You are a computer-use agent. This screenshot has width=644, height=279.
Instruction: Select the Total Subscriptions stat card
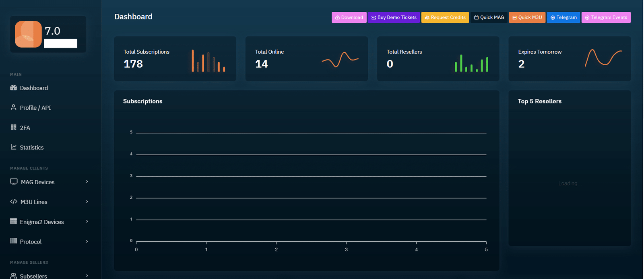(x=175, y=59)
